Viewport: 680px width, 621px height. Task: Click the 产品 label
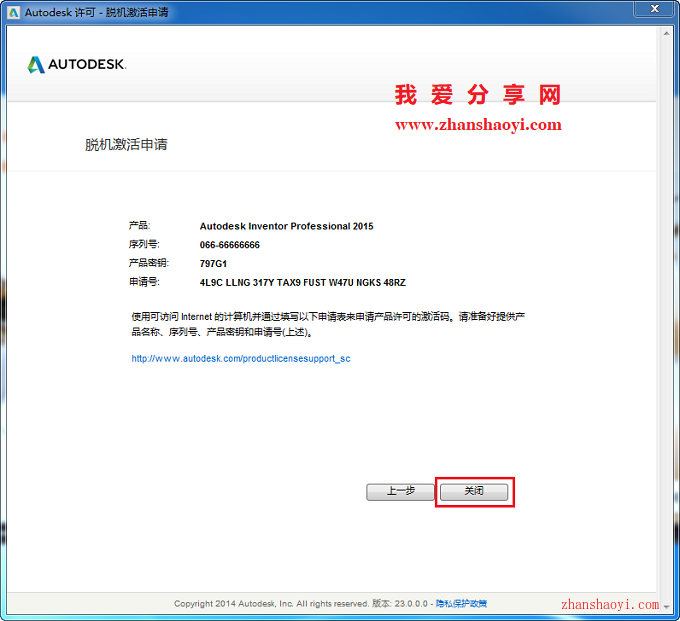[x=139, y=226]
